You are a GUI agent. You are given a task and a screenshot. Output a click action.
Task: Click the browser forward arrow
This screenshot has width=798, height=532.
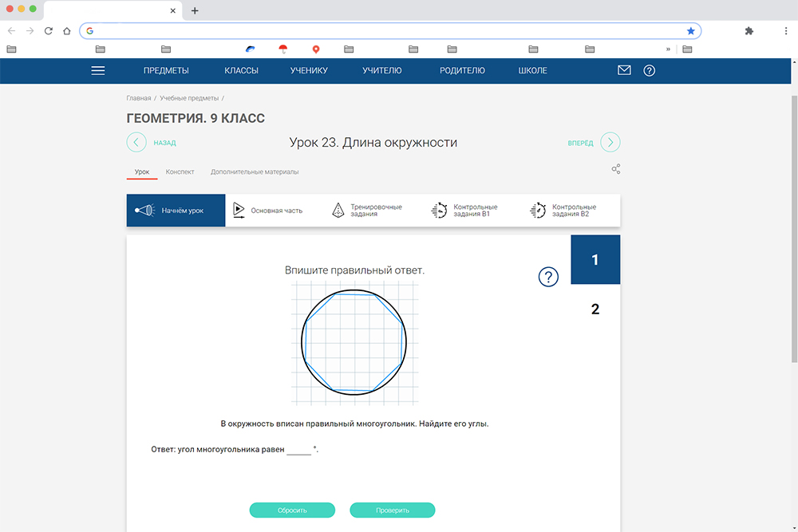pos(30,31)
